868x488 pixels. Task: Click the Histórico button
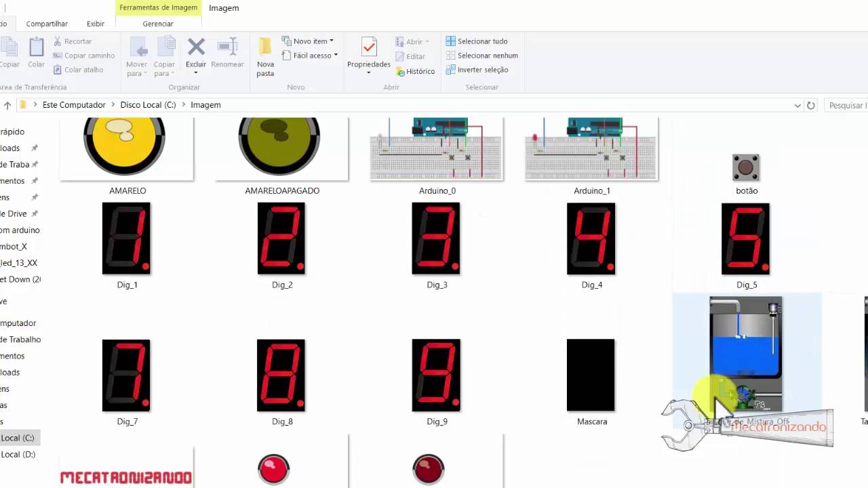(x=414, y=71)
